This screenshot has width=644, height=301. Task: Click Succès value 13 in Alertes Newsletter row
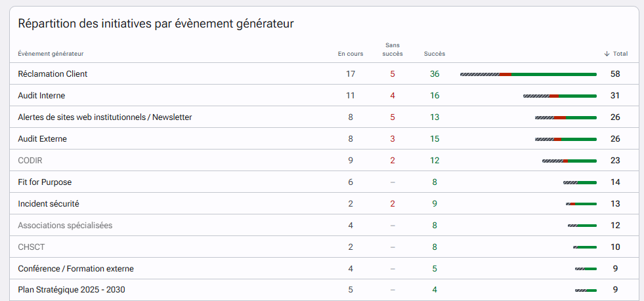point(435,117)
